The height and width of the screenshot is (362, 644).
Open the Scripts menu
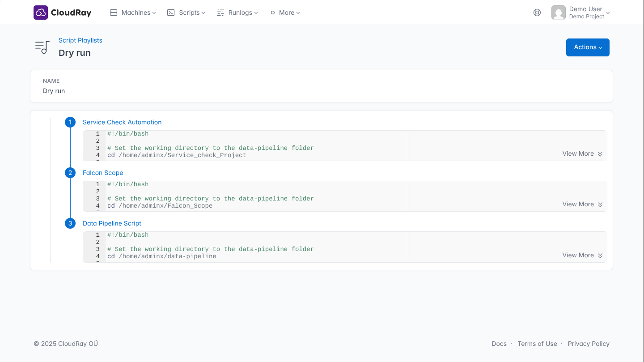click(186, 13)
